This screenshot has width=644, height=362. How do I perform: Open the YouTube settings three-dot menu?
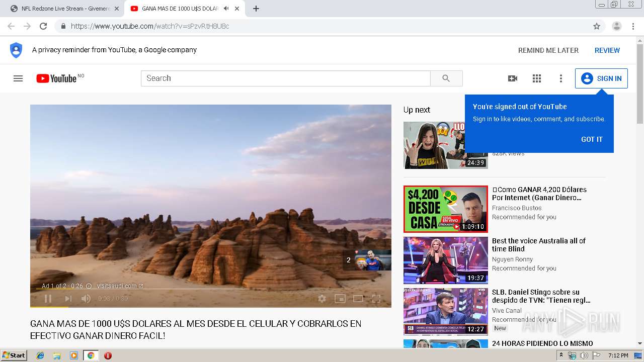click(561, 78)
